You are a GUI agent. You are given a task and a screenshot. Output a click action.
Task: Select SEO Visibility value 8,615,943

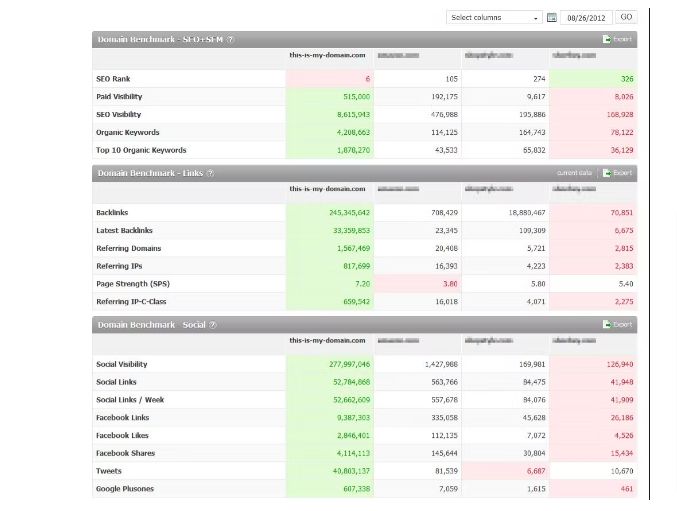tap(354, 115)
